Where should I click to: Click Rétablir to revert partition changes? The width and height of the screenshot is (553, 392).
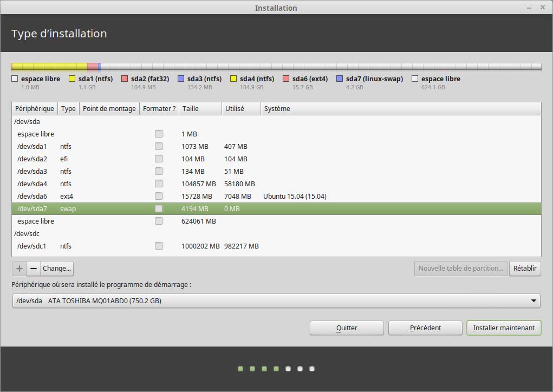524,269
